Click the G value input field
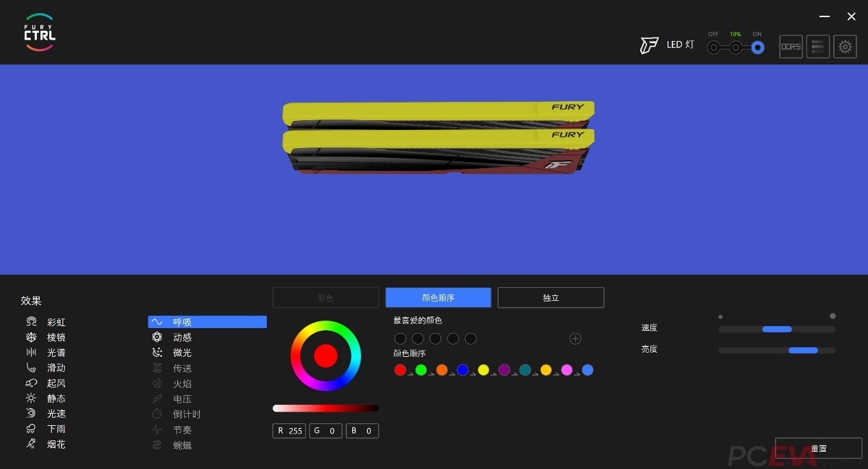 pyautogui.click(x=326, y=431)
